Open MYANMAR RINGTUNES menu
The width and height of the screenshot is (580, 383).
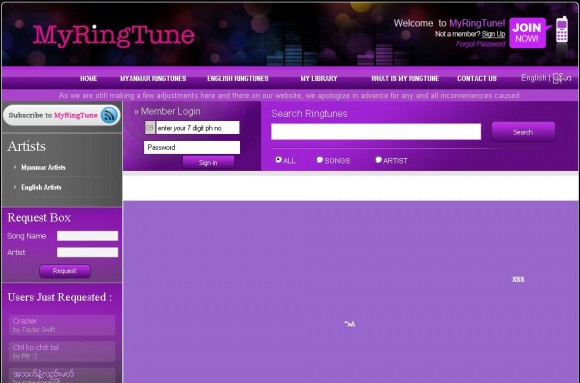[x=153, y=78]
